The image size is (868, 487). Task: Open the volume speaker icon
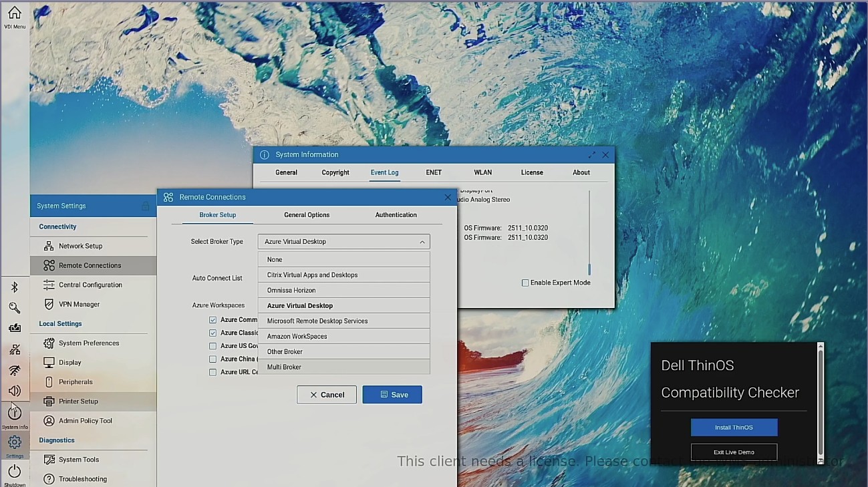click(14, 391)
